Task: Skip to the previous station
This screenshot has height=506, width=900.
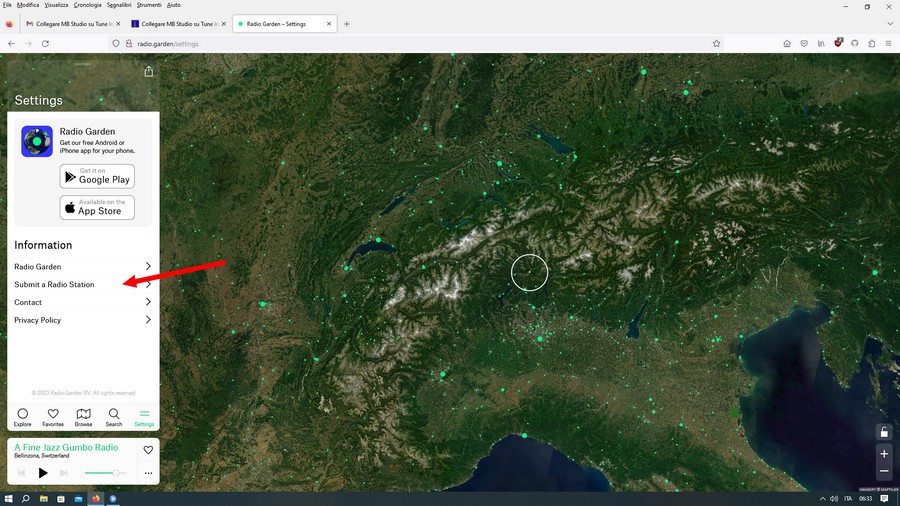Action: tap(21, 473)
